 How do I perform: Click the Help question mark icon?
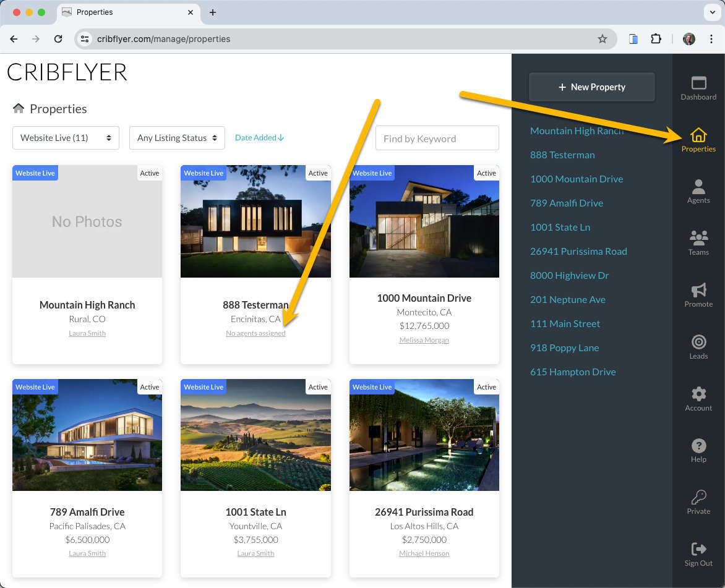pos(698,446)
